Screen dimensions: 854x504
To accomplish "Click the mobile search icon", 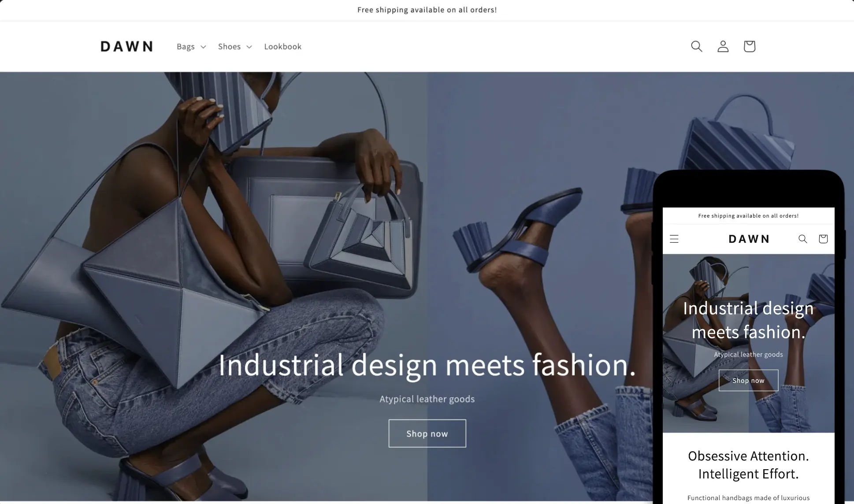I will pos(802,239).
